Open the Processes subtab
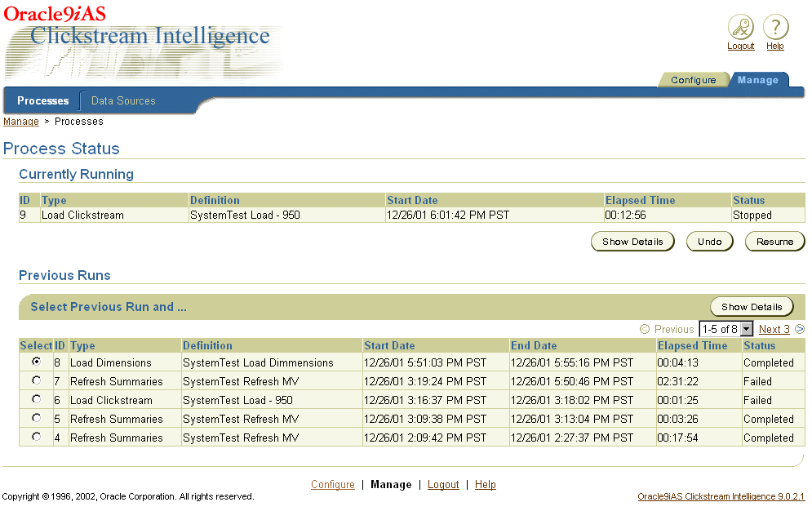This screenshot has width=812, height=511. (43, 100)
